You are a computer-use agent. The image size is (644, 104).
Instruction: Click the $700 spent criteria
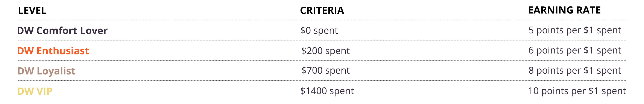pos(325,71)
